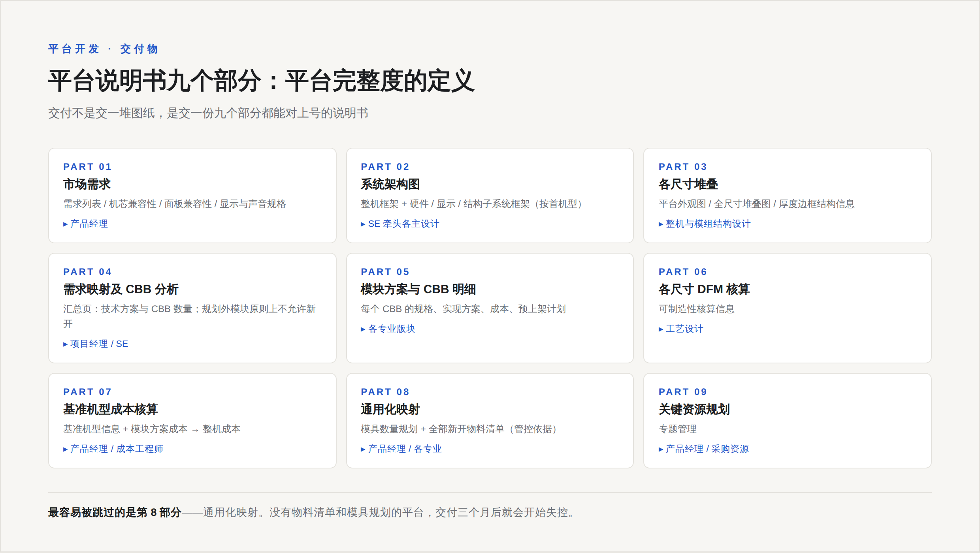The height and width of the screenshot is (553, 980).
Task: Click the 各尺寸 DFM 核算 heading
Action: [704, 289]
